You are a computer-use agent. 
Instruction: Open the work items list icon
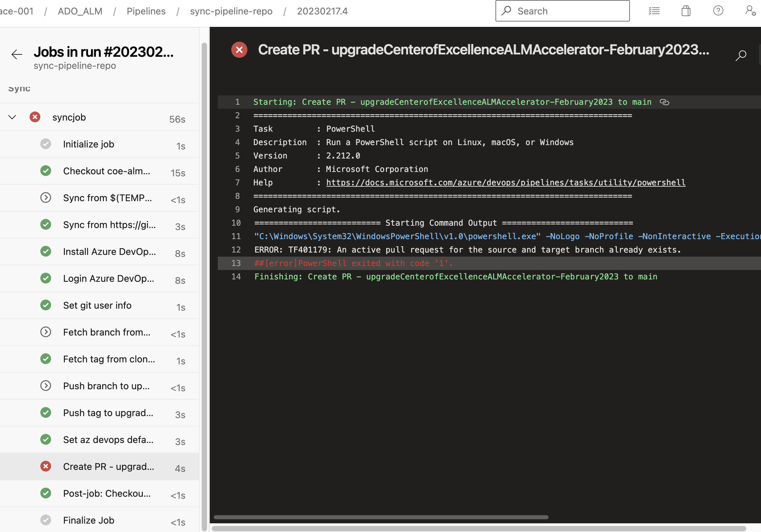tap(654, 11)
